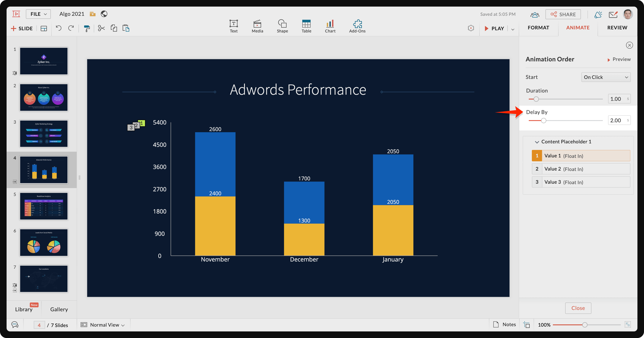
Task: Click the Close button in Animate panel
Action: pyautogui.click(x=578, y=308)
